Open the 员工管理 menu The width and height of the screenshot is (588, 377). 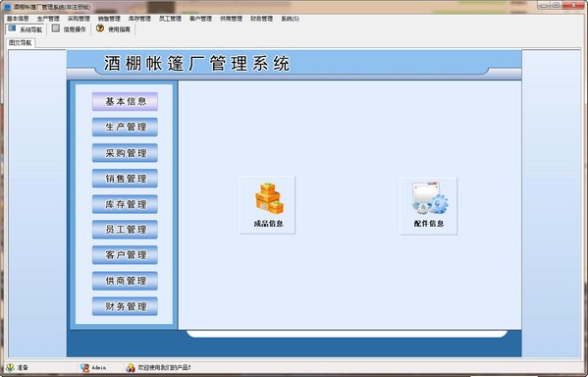click(170, 19)
